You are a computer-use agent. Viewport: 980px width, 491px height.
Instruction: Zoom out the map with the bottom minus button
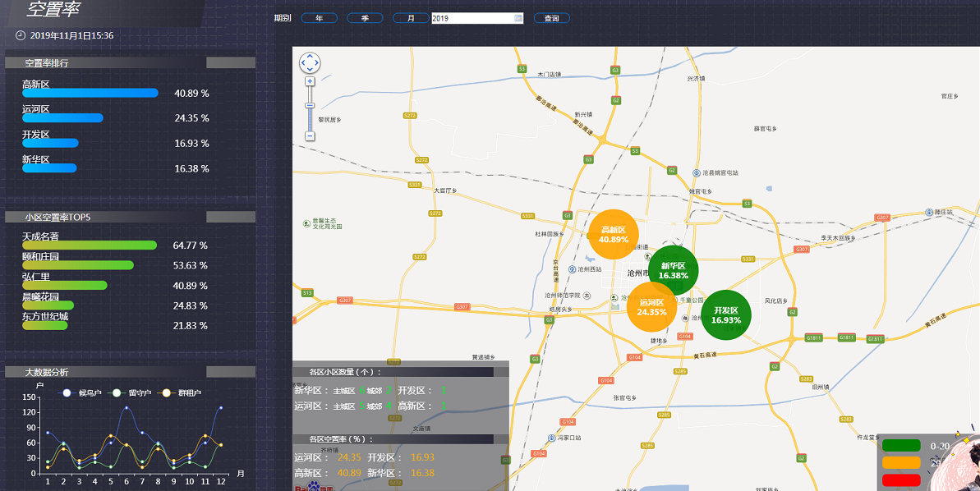point(310,136)
